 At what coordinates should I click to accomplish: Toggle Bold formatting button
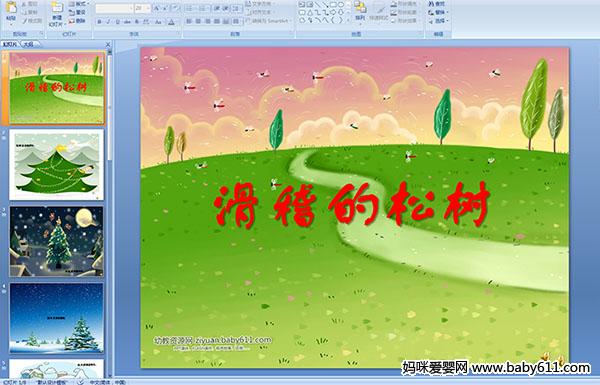click(x=99, y=22)
